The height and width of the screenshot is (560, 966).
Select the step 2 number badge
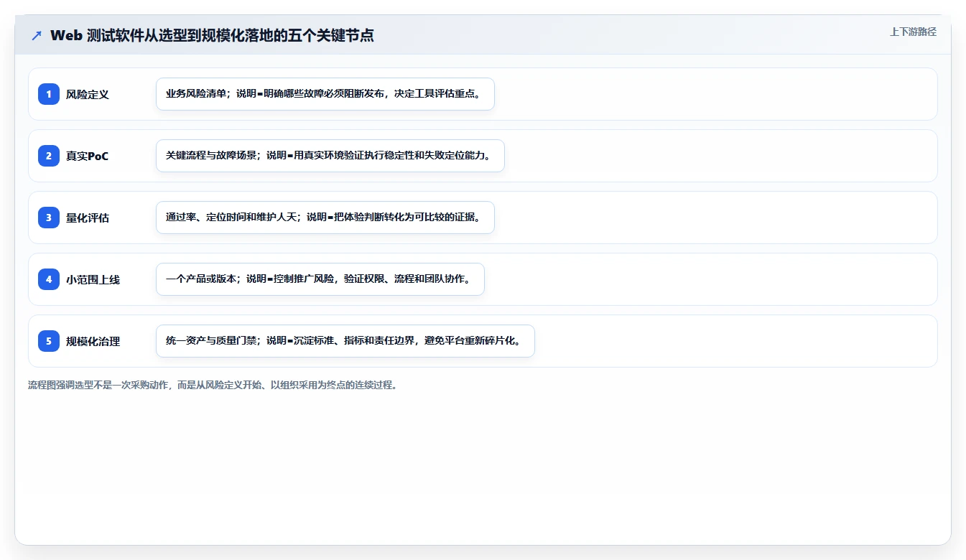49,156
